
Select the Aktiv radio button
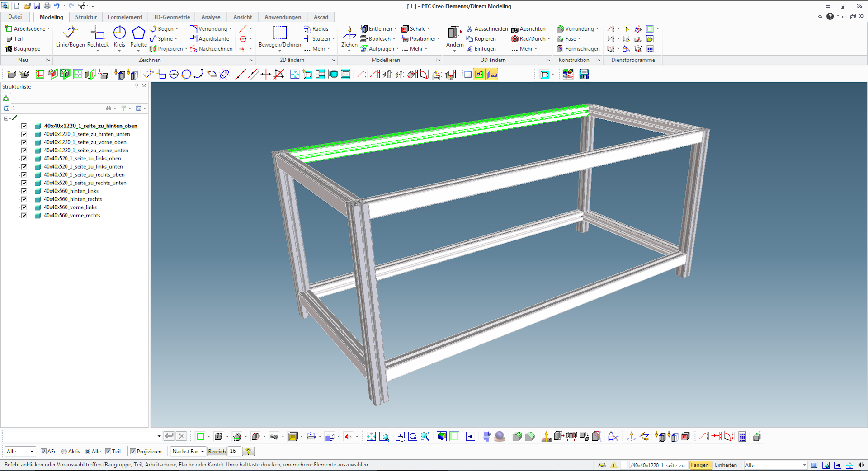point(64,452)
